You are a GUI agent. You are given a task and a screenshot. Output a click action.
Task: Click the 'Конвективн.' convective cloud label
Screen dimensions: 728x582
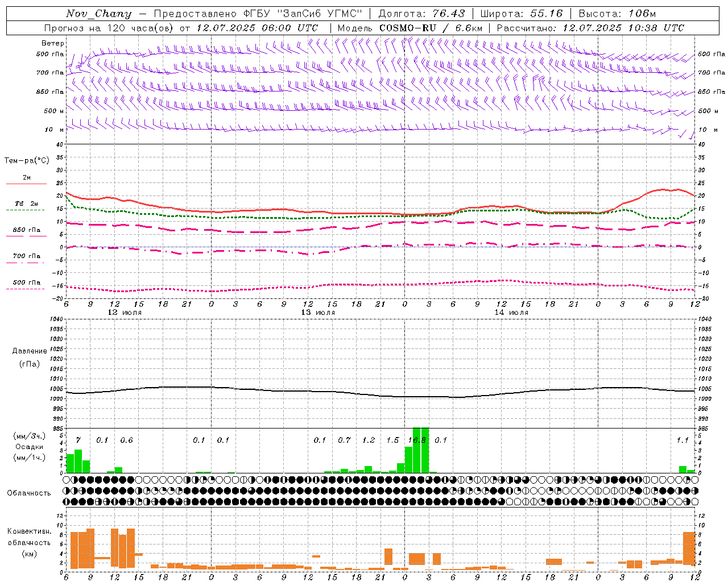coord(30,531)
